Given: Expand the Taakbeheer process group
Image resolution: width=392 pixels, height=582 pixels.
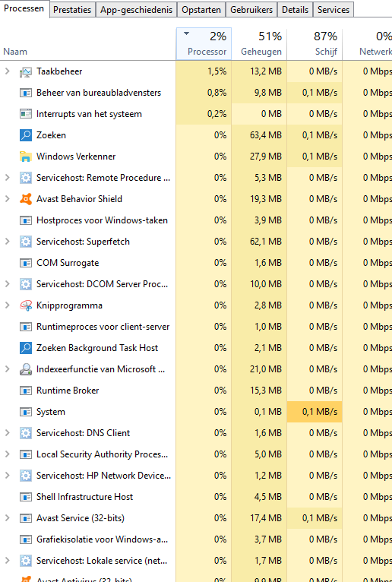Looking at the screenshot, I should click(7, 71).
